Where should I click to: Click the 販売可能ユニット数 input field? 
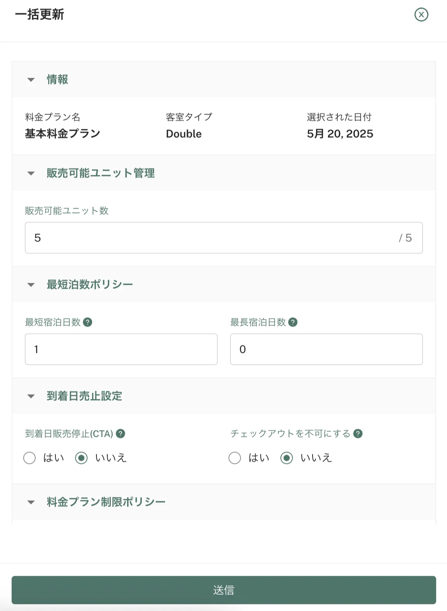[224, 238]
